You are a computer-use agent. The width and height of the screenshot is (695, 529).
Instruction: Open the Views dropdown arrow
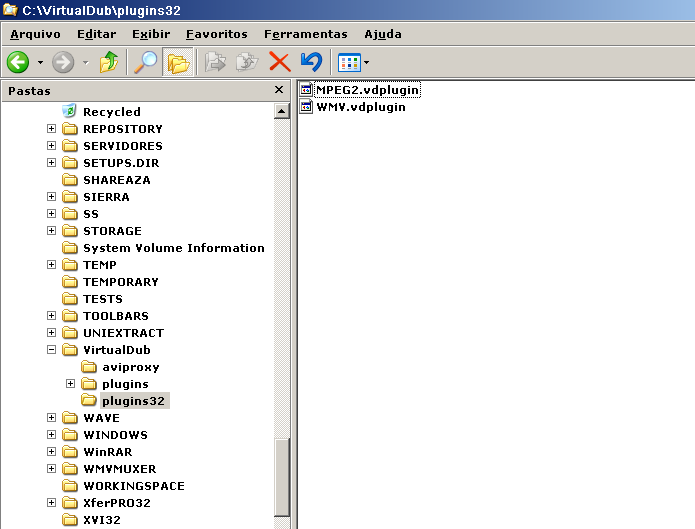[x=367, y=63]
